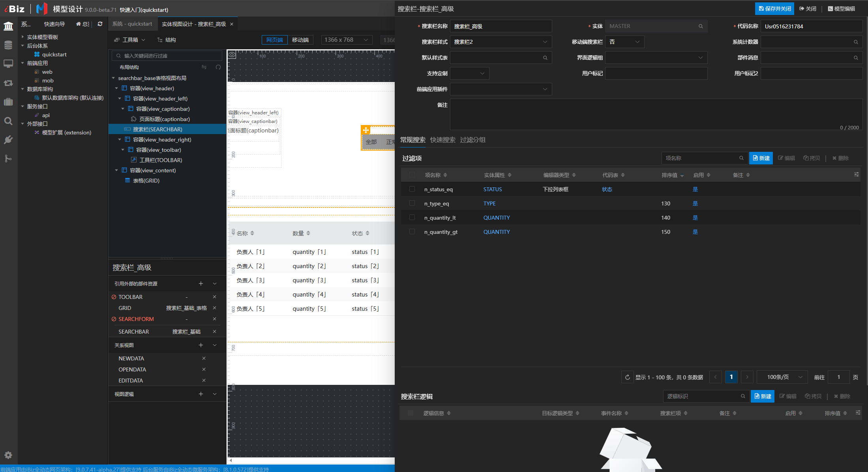Screen dimensions: 868x472
Task: Click the 搜索栏名称 input field
Action: pyautogui.click(x=501, y=26)
